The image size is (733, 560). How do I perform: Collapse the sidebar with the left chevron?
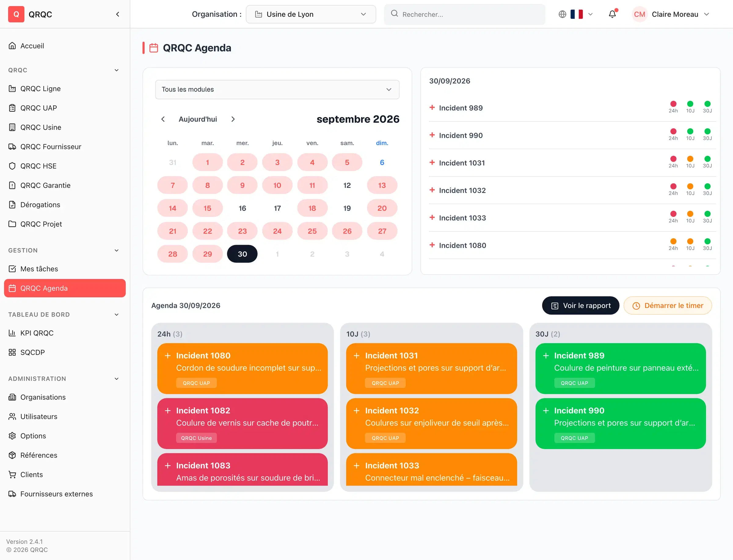pyautogui.click(x=118, y=14)
